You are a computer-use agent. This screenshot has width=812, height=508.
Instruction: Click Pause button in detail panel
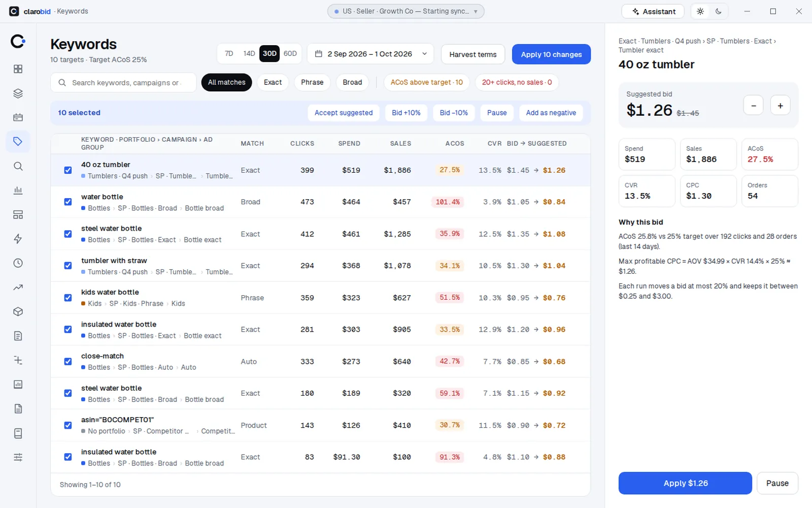(777, 483)
